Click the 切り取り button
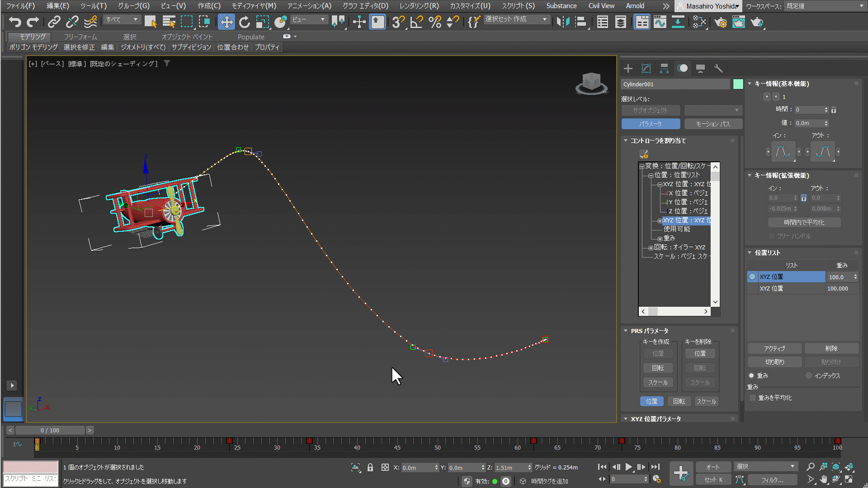Viewport: 868px width, 488px height. pyautogui.click(x=774, y=362)
